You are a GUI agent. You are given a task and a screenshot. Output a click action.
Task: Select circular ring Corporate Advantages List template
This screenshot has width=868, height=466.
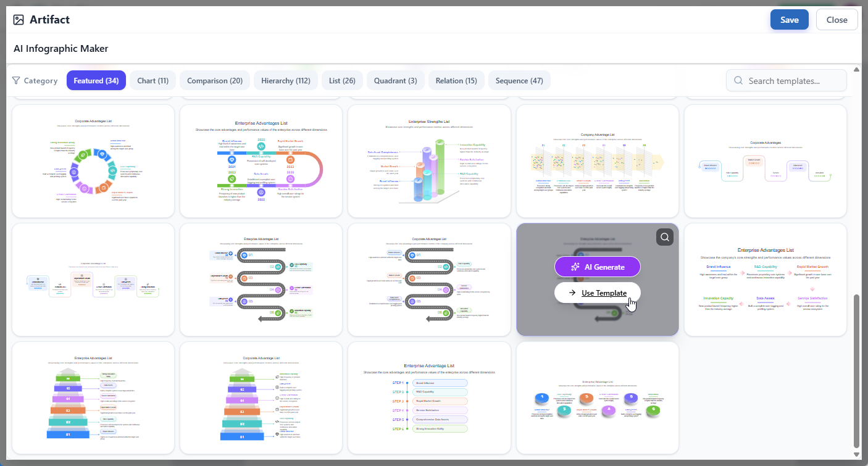pos(93,161)
